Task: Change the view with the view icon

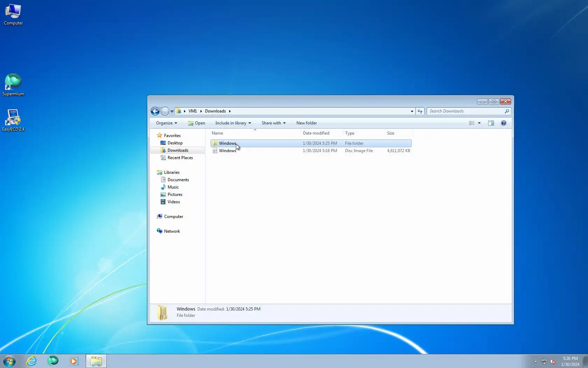Action: tap(472, 123)
